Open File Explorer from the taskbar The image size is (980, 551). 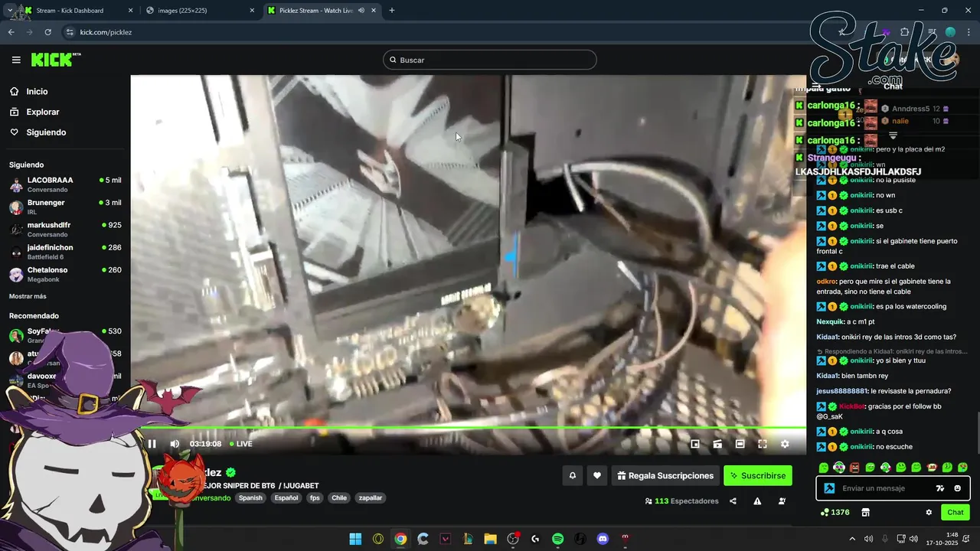pyautogui.click(x=490, y=539)
